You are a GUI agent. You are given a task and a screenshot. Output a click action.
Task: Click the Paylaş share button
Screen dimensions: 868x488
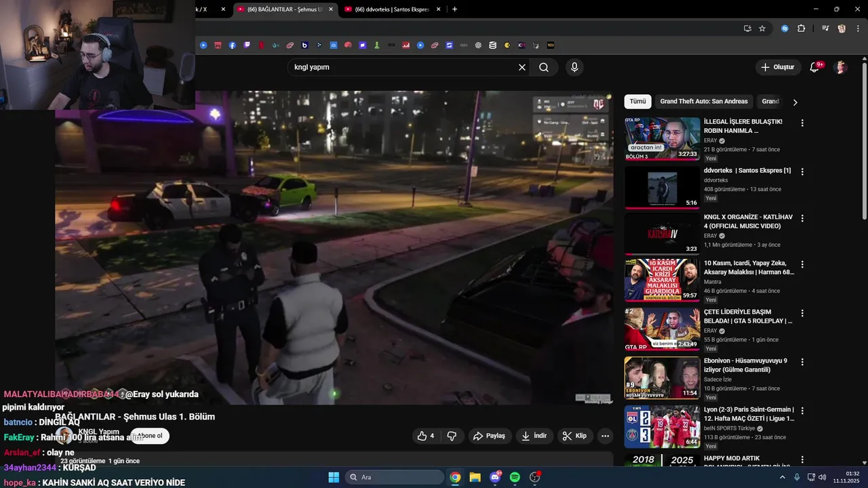point(489,436)
